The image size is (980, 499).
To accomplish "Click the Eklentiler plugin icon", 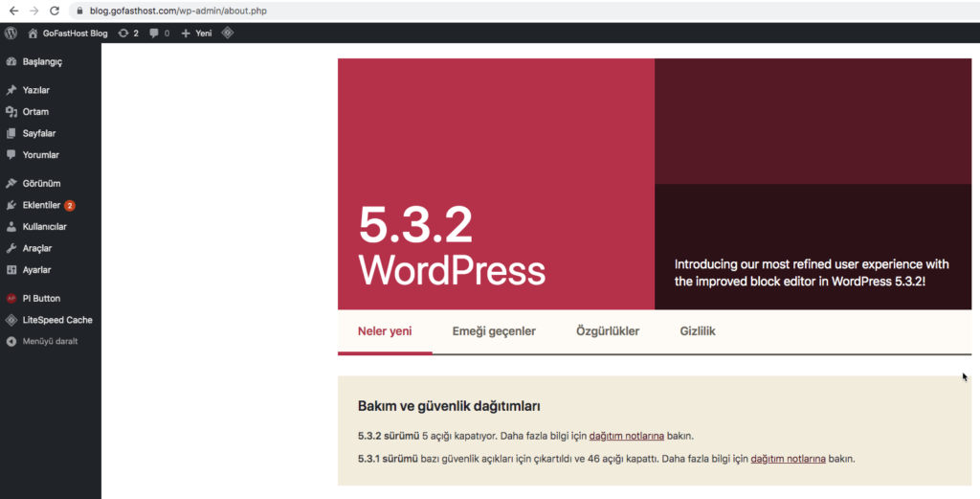I will 11,205.
